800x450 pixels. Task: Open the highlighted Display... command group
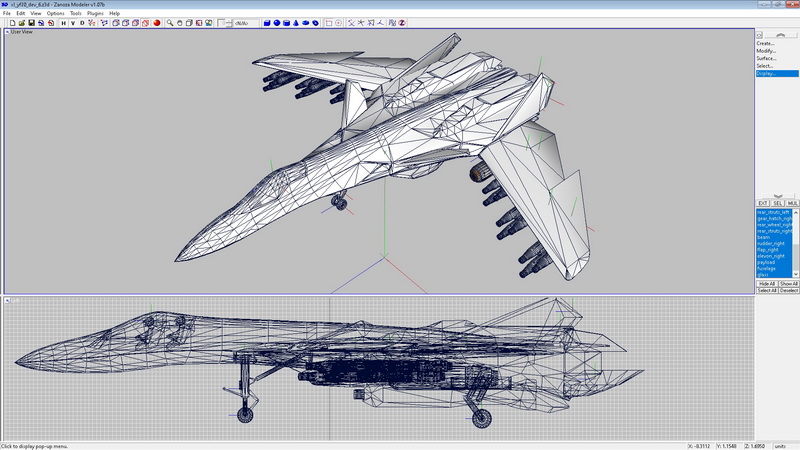777,73
